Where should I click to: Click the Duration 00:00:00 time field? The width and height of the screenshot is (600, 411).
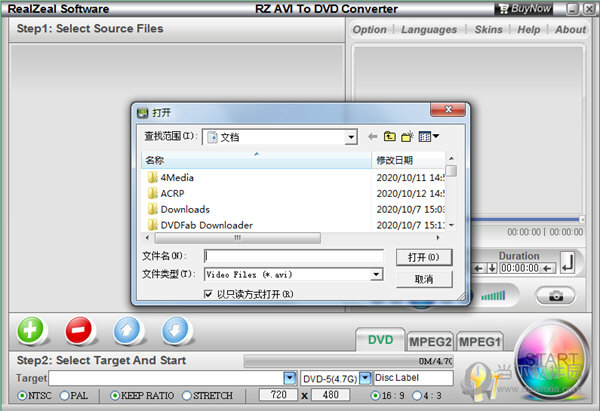click(x=520, y=268)
